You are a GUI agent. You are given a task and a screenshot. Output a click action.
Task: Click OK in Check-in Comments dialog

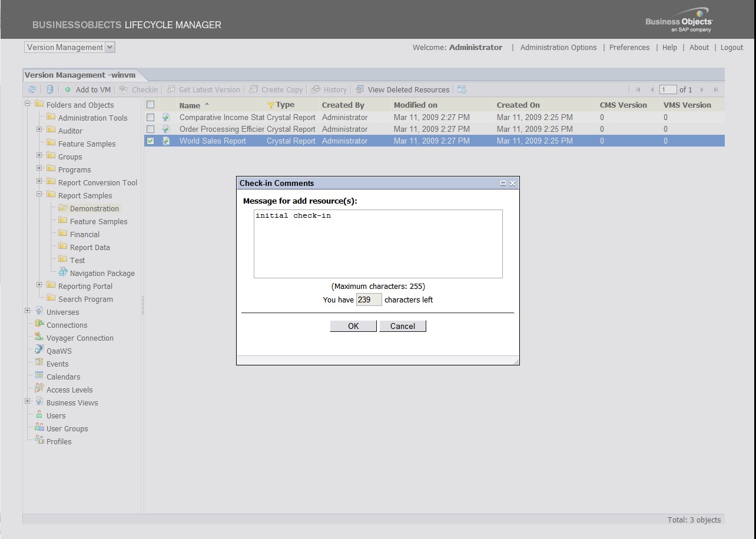point(353,326)
